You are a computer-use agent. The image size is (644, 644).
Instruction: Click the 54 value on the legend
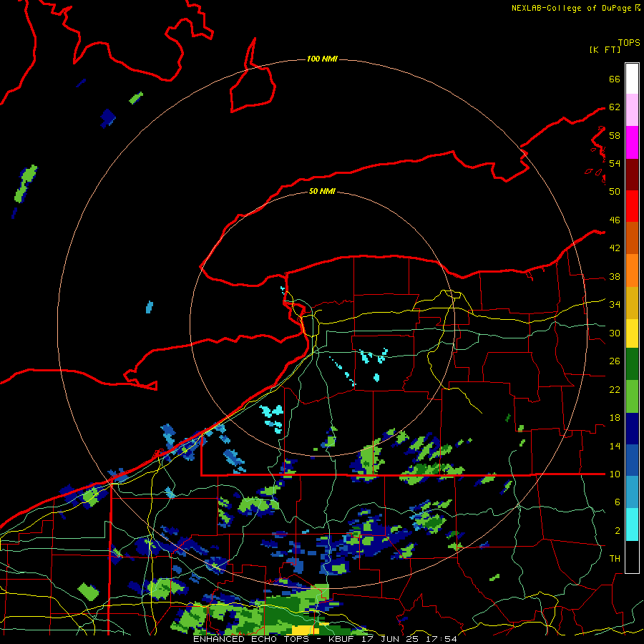615,163
